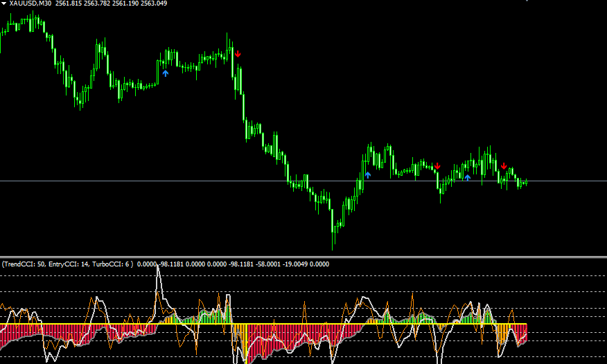Select the gray horizontal price line
This screenshot has width=607, height=364.
[x=303, y=181]
